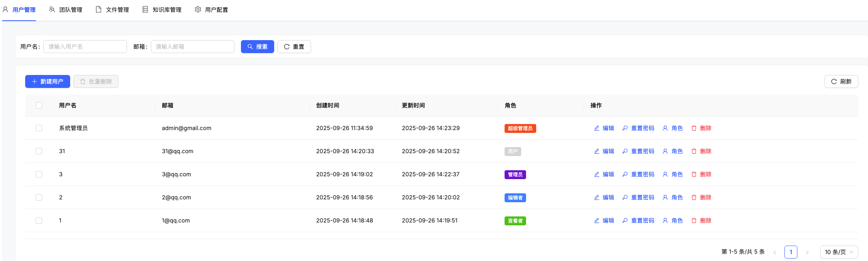This screenshot has width=868, height=261.
Task: Click the person role icon for user 3
Action: pyautogui.click(x=665, y=174)
